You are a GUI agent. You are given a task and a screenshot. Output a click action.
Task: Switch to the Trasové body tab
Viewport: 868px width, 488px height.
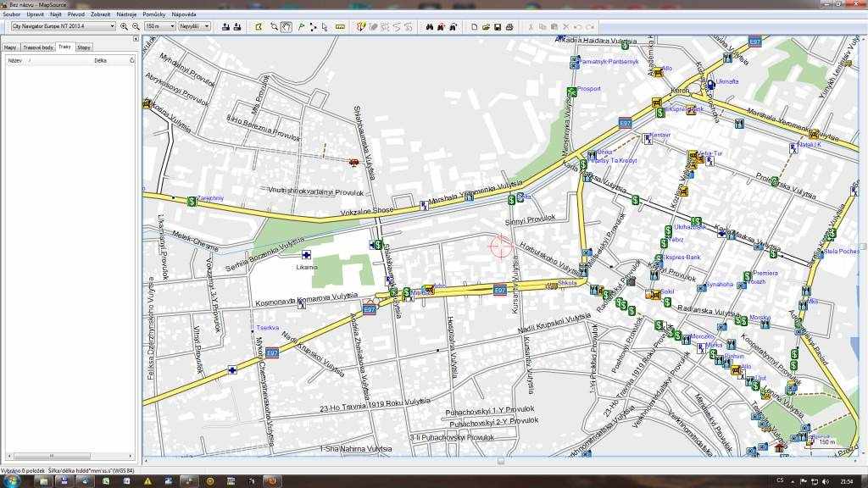[38, 47]
